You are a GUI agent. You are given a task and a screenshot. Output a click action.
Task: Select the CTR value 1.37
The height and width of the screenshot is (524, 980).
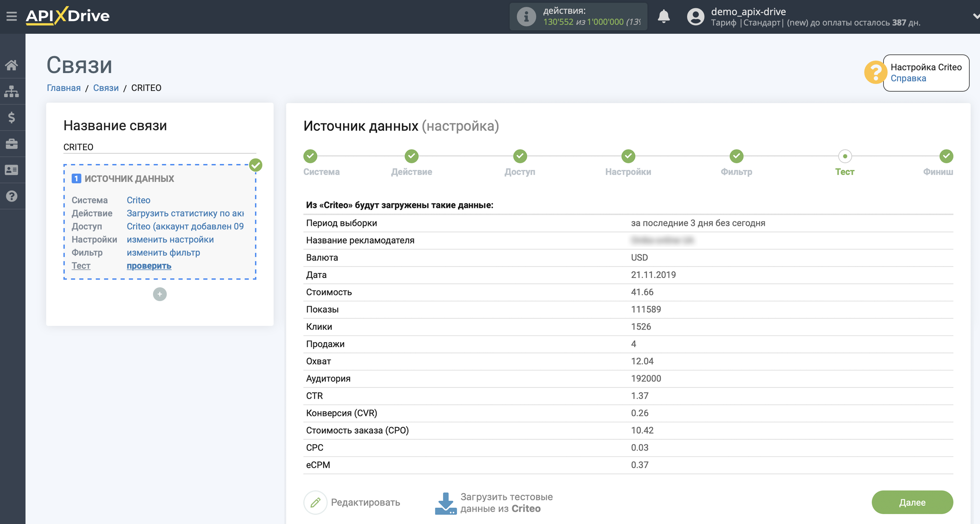[x=640, y=395]
